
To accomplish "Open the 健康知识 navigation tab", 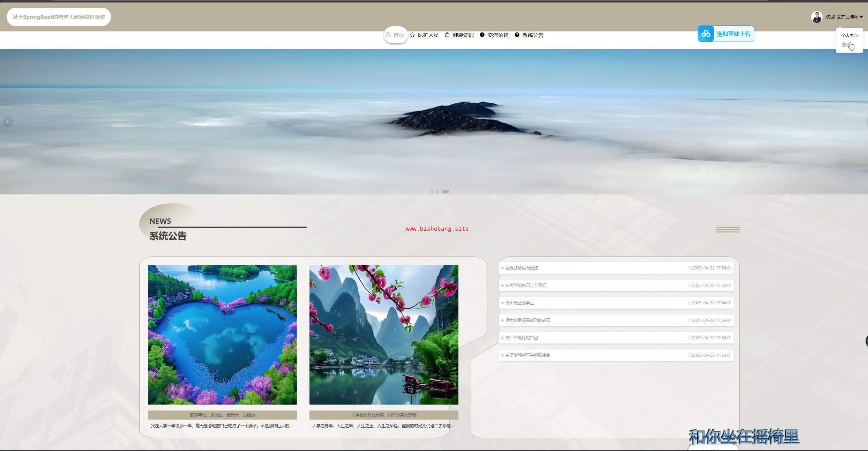I will (463, 35).
